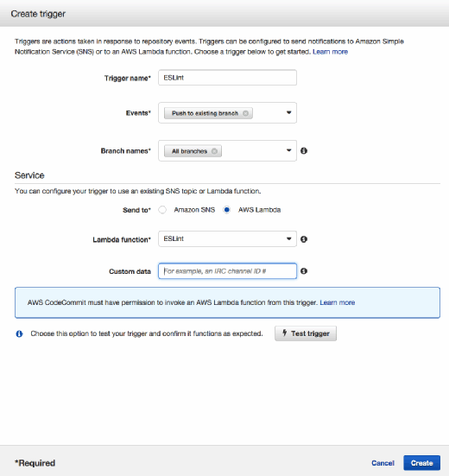The image size is (449, 476).
Task: Open the Events dropdown arrow
Action: pyautogui.click(x=288, y=112)
